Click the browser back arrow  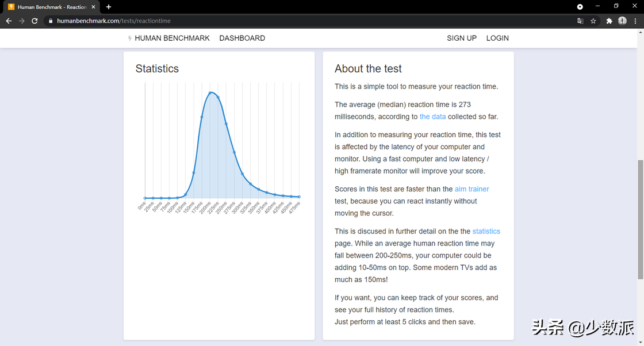click(9, 21)
